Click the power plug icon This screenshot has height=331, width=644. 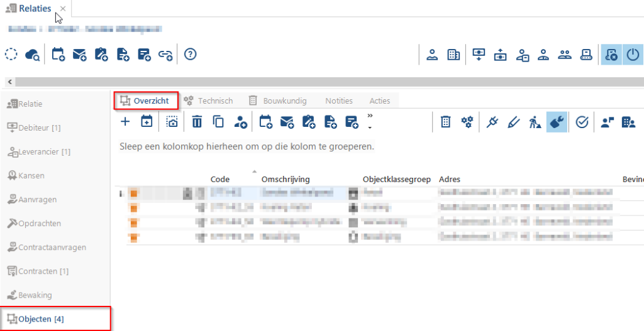(492, 122)
